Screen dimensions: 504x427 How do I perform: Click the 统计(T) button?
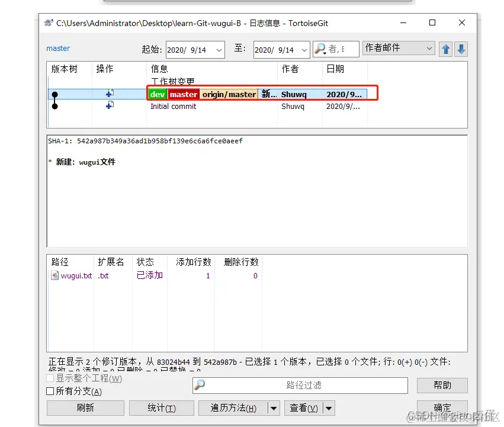click(x=161, y=408)
